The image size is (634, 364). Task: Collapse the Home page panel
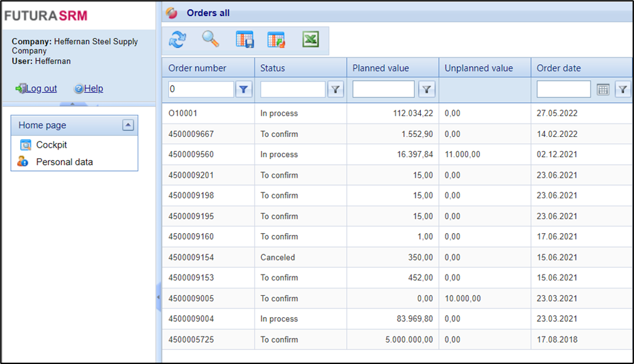click(128, 125)
